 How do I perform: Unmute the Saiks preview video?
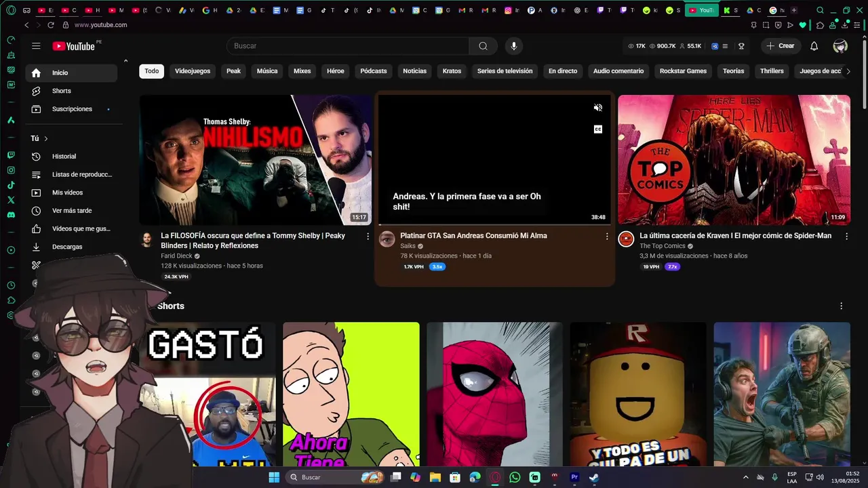(x=598, y=108)
